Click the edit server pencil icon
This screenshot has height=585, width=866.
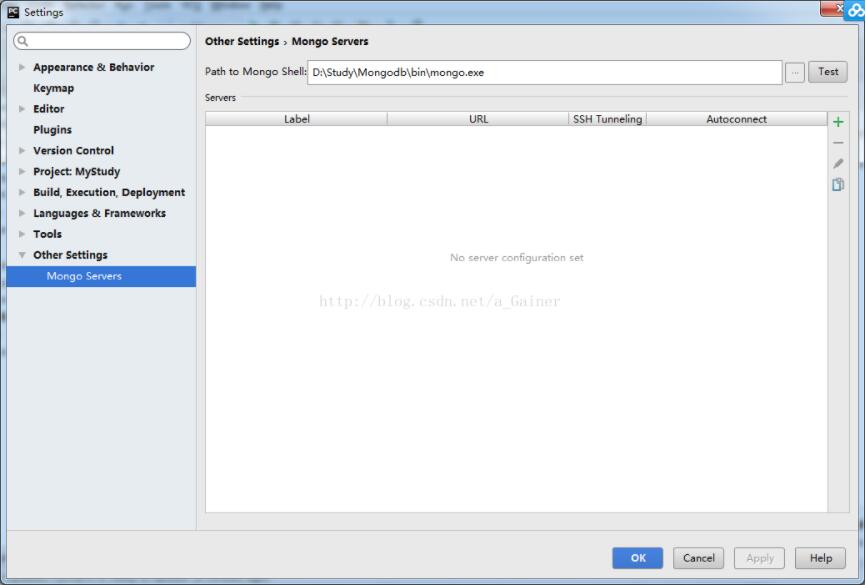click(838, 164)
